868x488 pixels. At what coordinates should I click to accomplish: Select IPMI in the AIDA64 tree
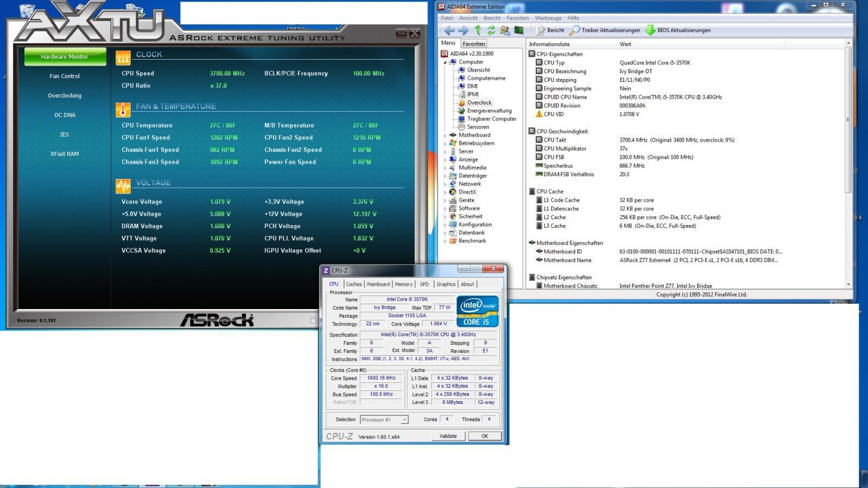[x=469, y=94]
